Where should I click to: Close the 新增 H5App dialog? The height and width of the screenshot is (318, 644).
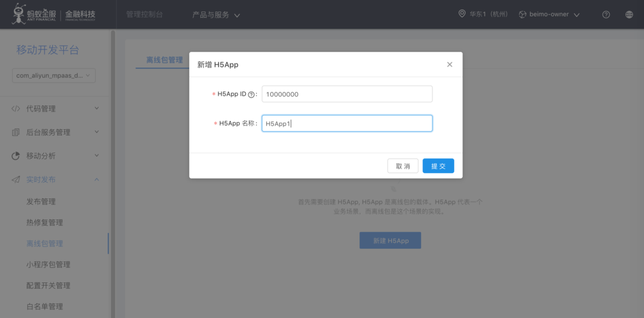(449, 64)
